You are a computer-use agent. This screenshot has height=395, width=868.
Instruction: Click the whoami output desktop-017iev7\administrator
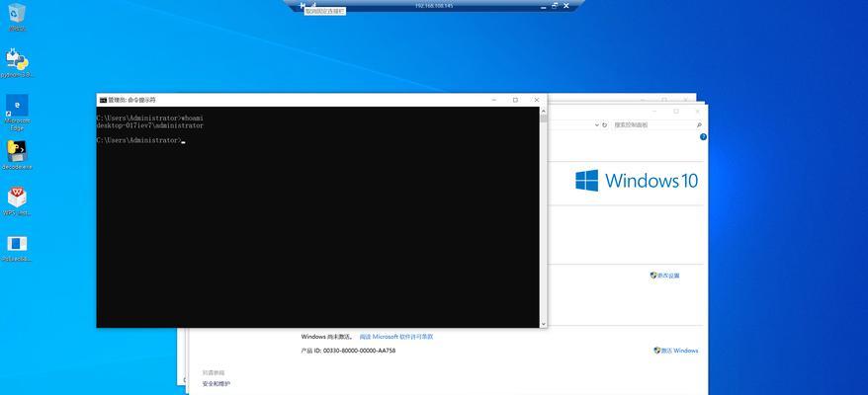tap(149, 125)
